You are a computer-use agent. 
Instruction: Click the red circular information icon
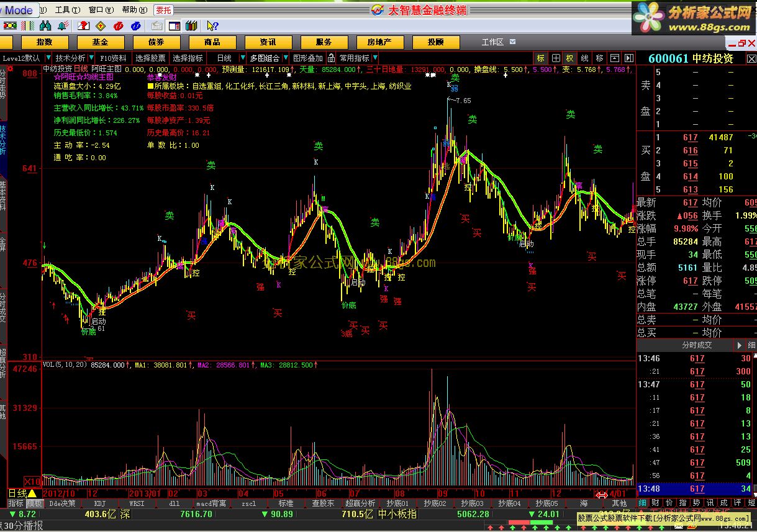(119, 25)
